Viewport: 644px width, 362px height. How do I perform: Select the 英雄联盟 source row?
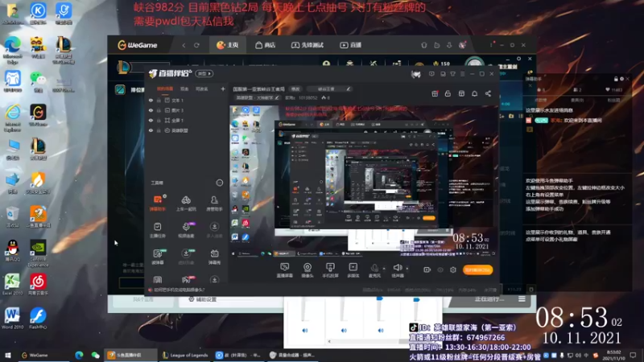[187, 130]
